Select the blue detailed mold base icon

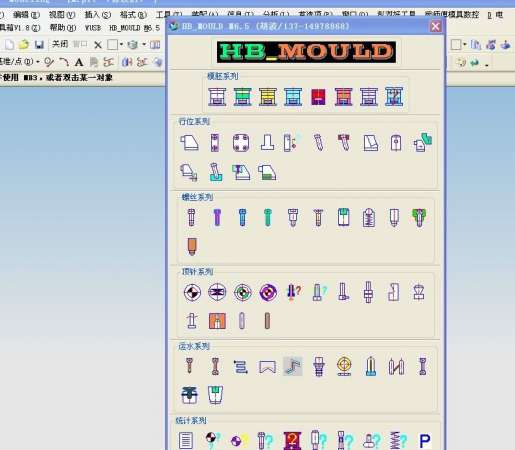(x=394, y=97)
